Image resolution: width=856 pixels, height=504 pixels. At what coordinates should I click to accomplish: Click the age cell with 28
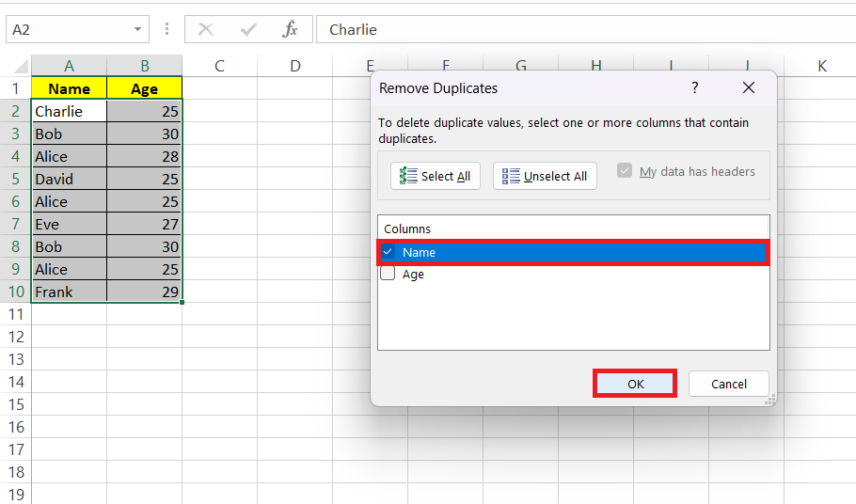tap(145, 156)
